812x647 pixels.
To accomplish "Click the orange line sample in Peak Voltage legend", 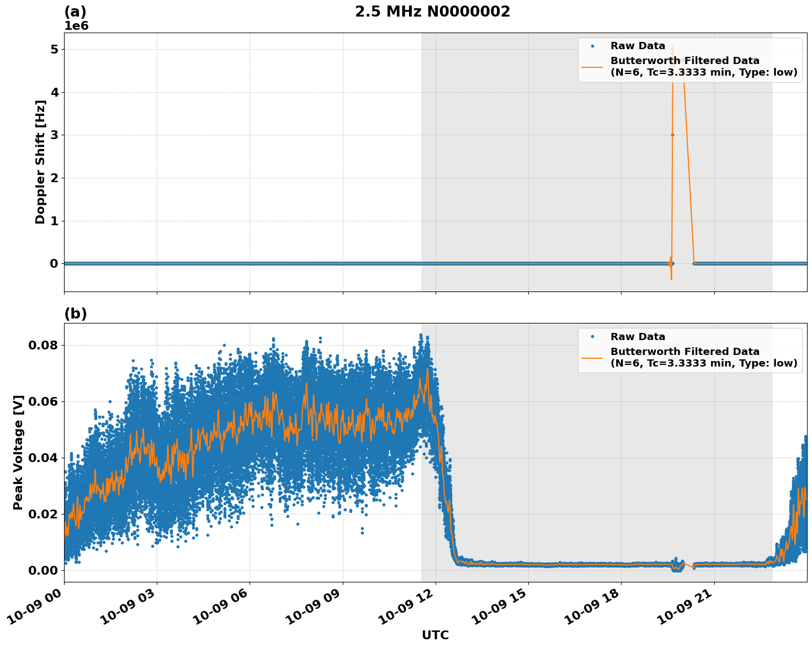I will click(x=592, y=358).
